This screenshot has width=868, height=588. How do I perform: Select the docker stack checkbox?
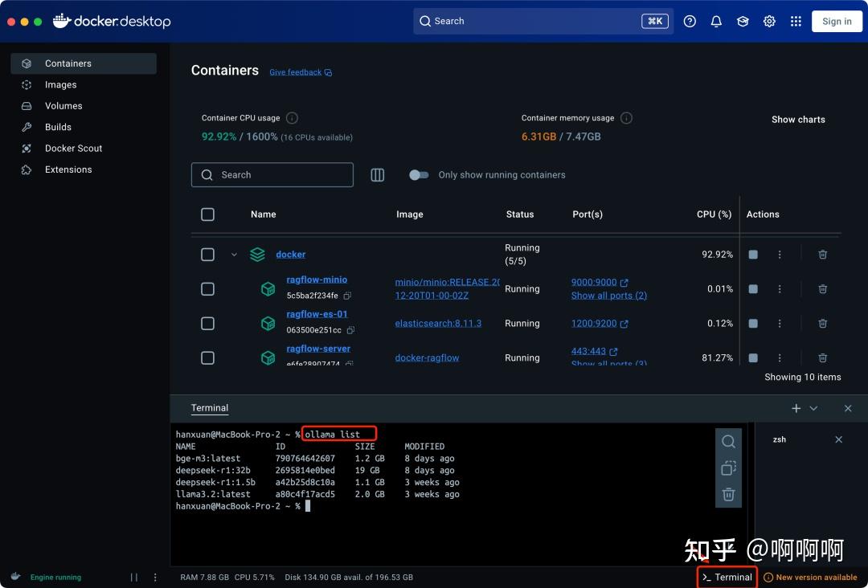pyautogui.click(x=207, y=255)
